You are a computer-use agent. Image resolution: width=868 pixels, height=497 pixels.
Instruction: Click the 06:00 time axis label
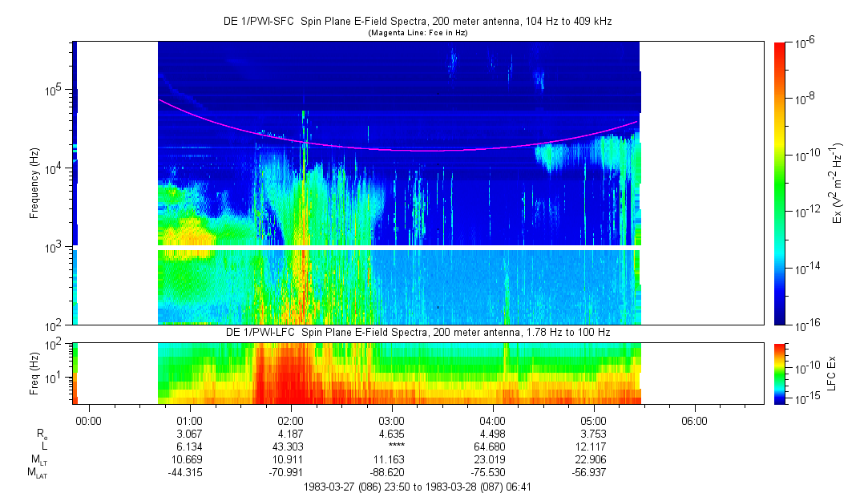coord(694,421)
